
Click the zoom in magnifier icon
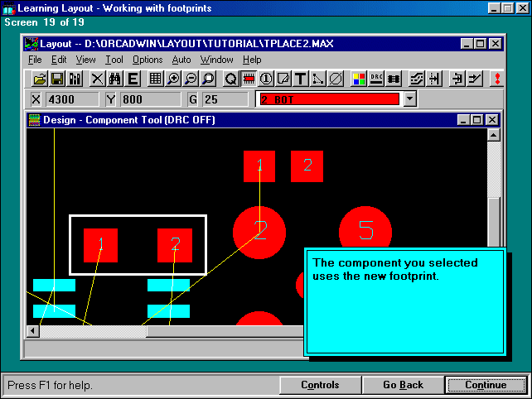173,79
